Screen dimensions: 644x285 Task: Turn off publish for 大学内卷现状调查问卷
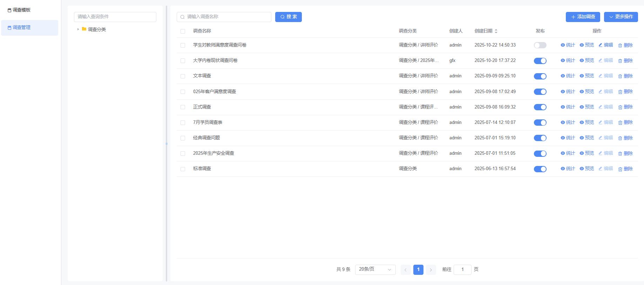coord(540,61)
